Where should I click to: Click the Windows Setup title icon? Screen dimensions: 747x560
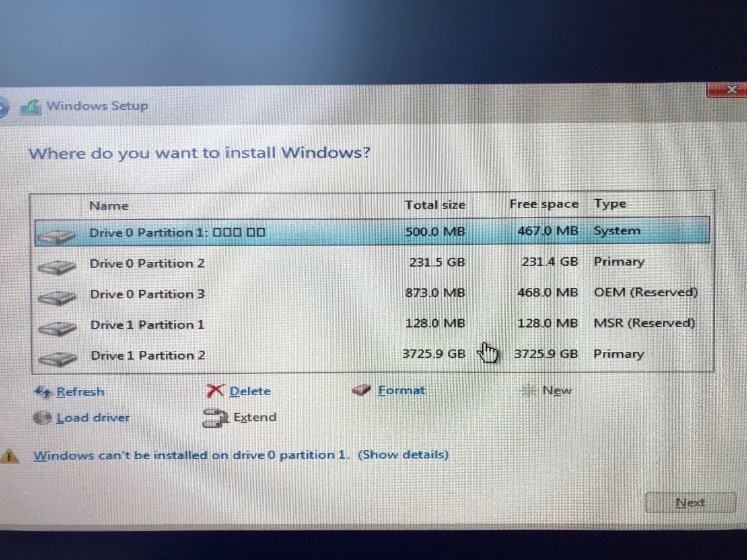[31, 107]
